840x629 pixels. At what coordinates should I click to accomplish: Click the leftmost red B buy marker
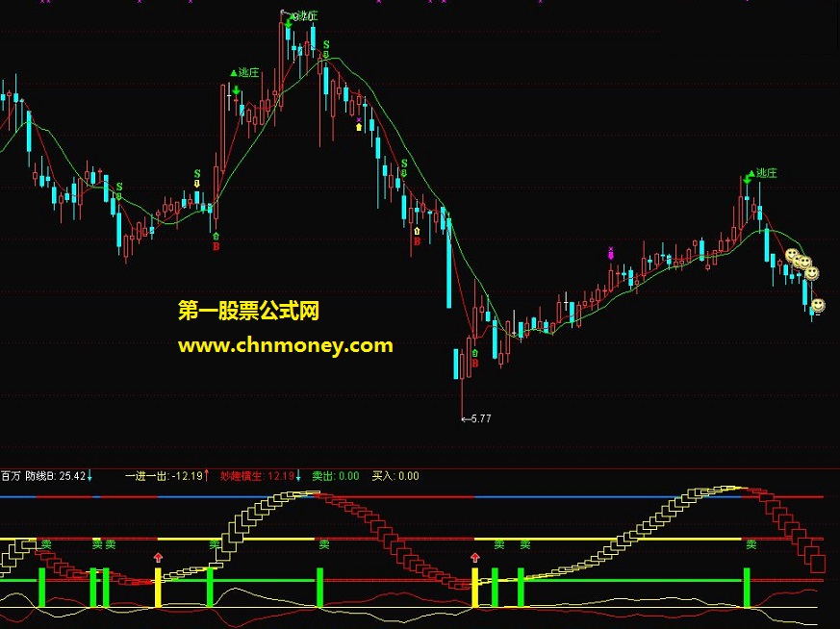coord(216,247)
